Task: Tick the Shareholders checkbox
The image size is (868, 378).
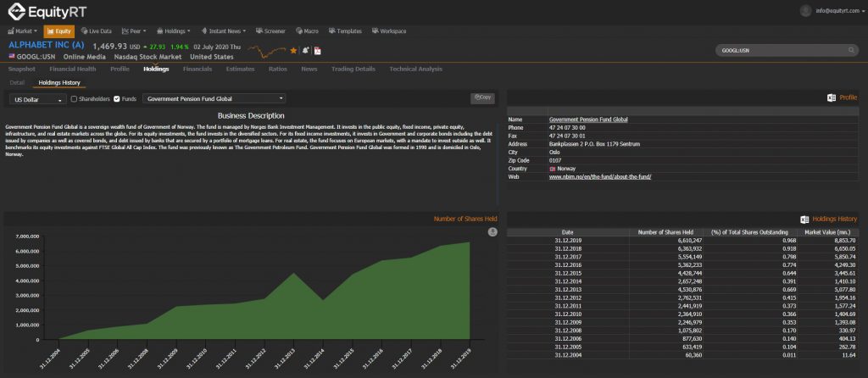Action: click(x=75, y=98)
